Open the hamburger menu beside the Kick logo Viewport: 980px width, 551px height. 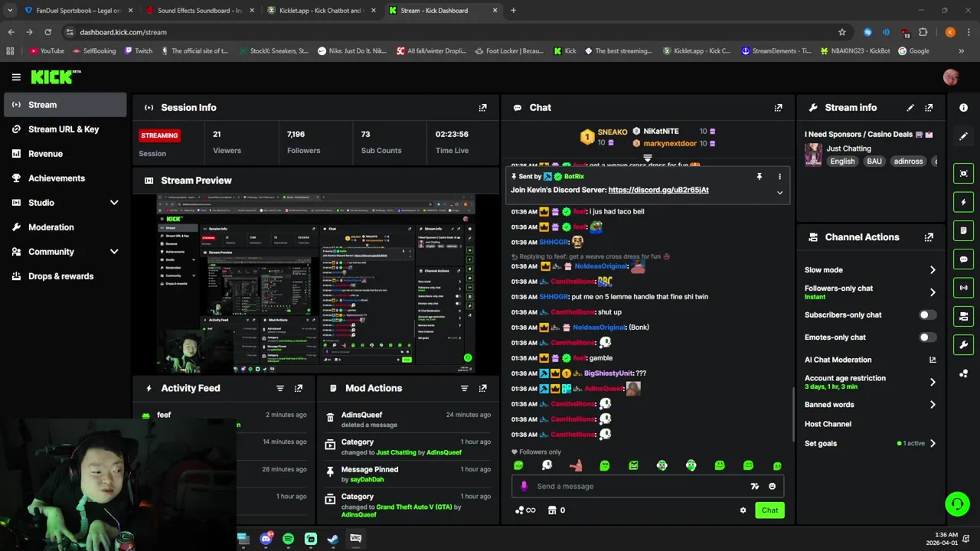pos(16,77)
